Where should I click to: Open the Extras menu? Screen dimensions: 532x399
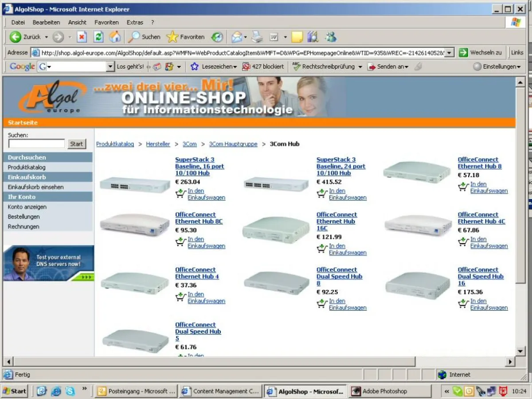(x=135, y=22)
